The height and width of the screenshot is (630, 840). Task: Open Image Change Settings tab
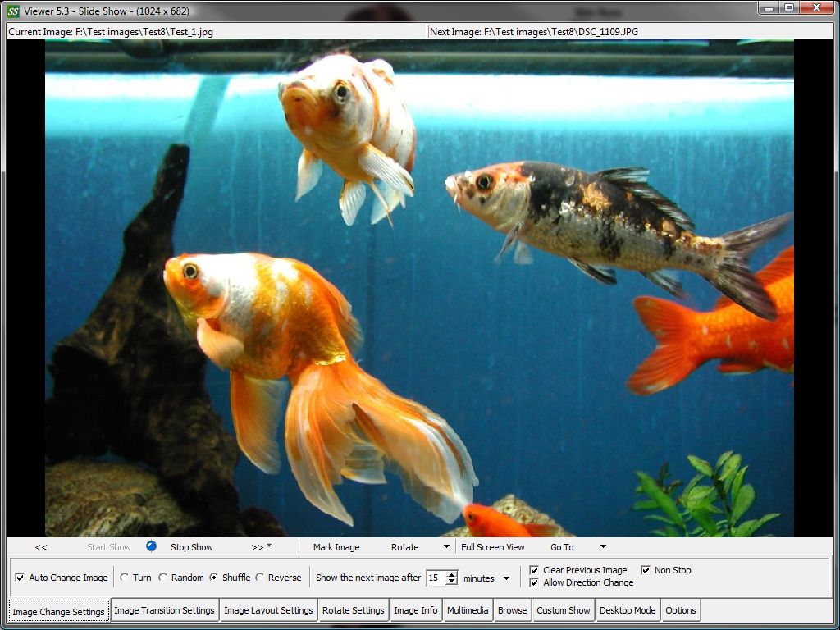point(59,611)
